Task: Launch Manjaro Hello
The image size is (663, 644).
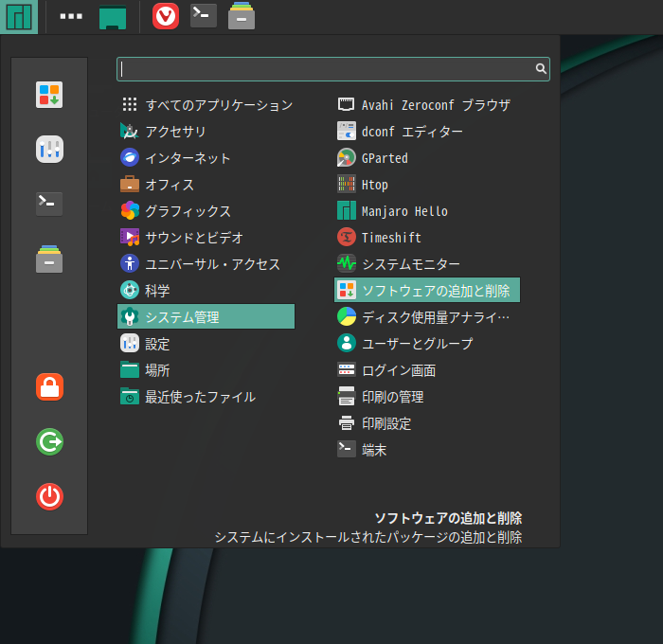Action: click(403, 211)
